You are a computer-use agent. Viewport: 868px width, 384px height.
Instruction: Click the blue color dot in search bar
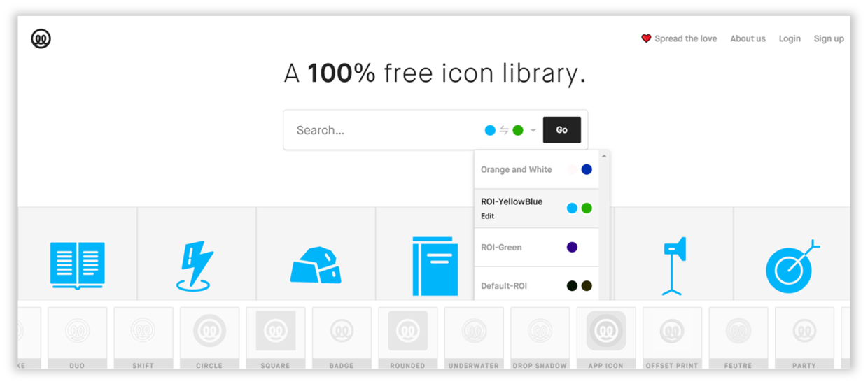point(490,130)
